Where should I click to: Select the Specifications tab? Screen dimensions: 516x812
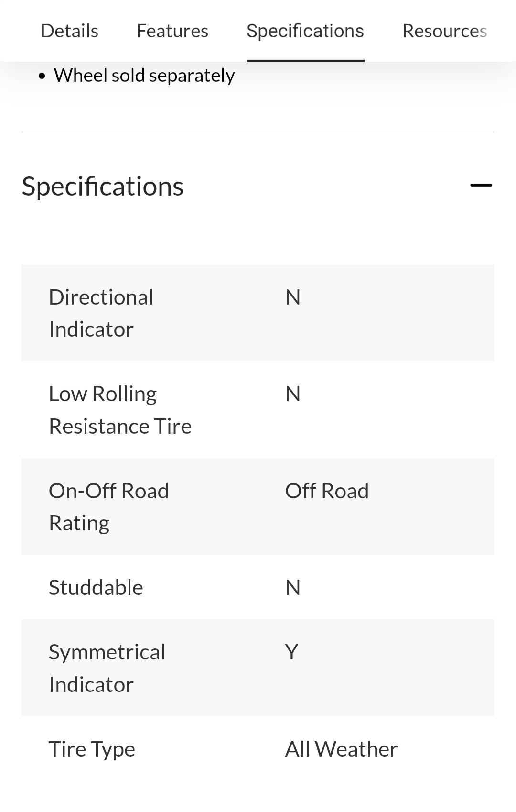coord(305,31)
